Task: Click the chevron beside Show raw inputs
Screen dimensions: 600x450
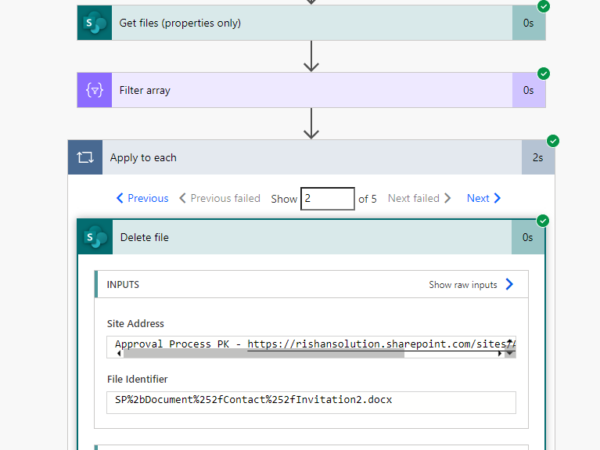Action: [509, 285]
